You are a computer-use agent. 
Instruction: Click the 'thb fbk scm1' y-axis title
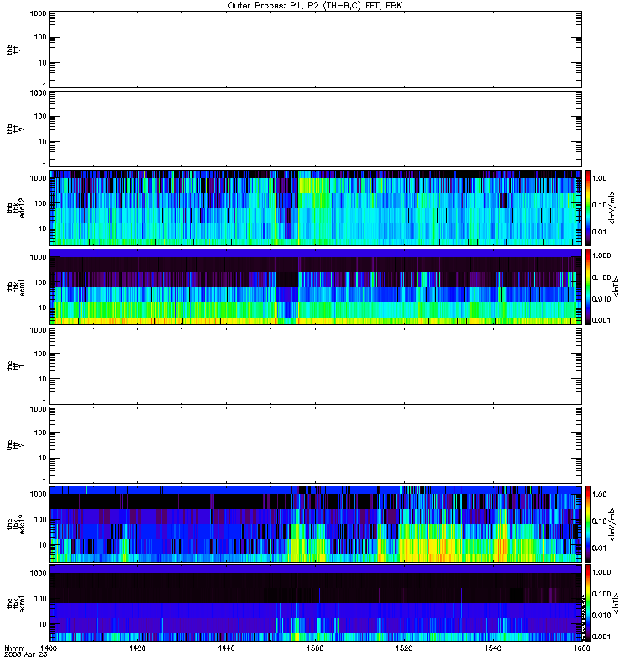(16, 287)
